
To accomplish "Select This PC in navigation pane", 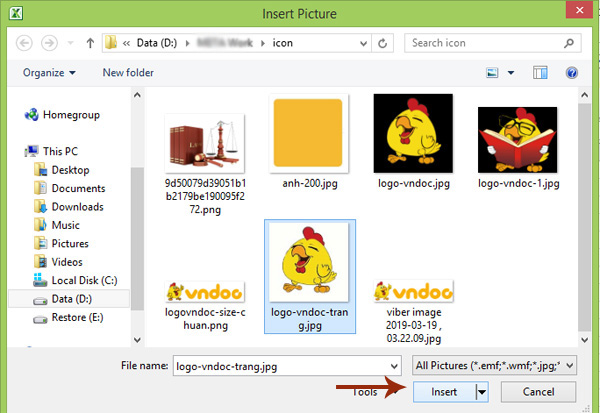I will pos(51,151).
